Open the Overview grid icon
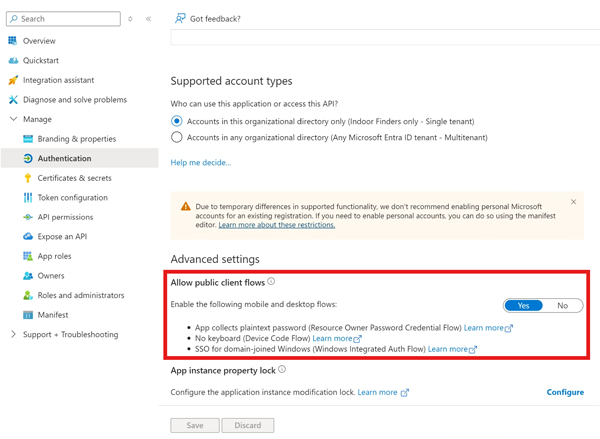 tap(13, 41)
